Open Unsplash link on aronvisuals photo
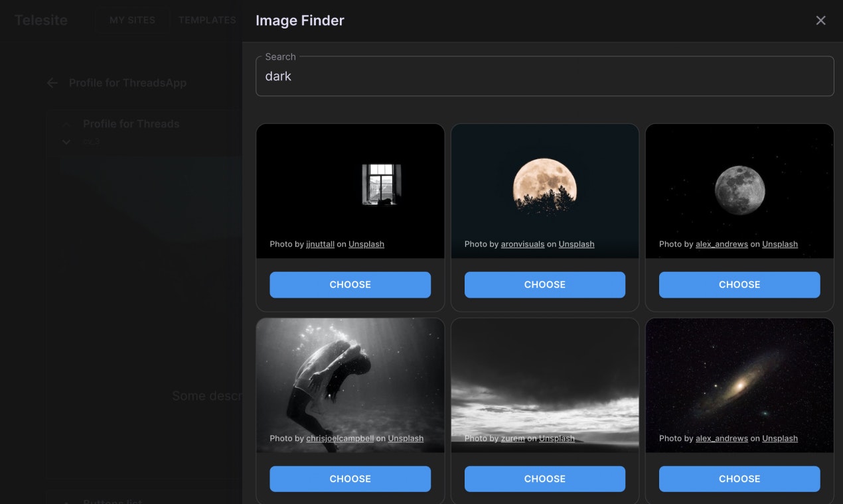 (x=576, y=244)
